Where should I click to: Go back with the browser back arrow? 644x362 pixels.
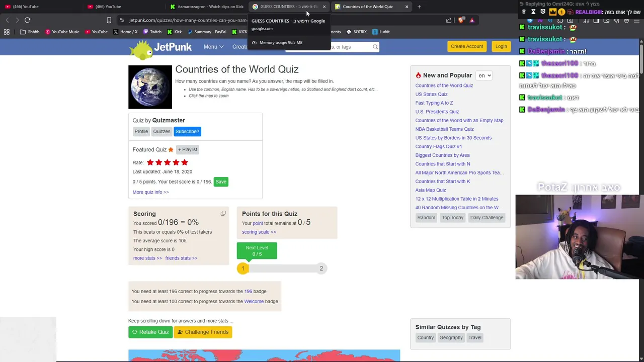7,20
